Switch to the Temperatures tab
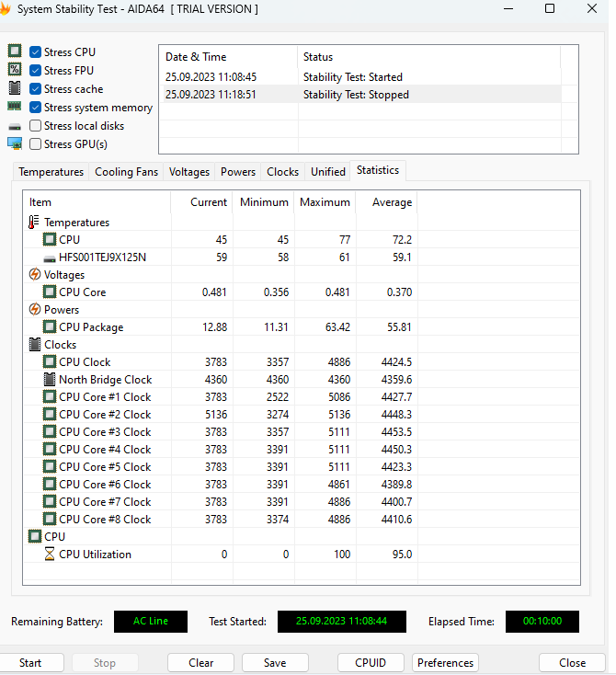This screenshot has width=616, height=675. pyautogui.click(x=51, y=172)
